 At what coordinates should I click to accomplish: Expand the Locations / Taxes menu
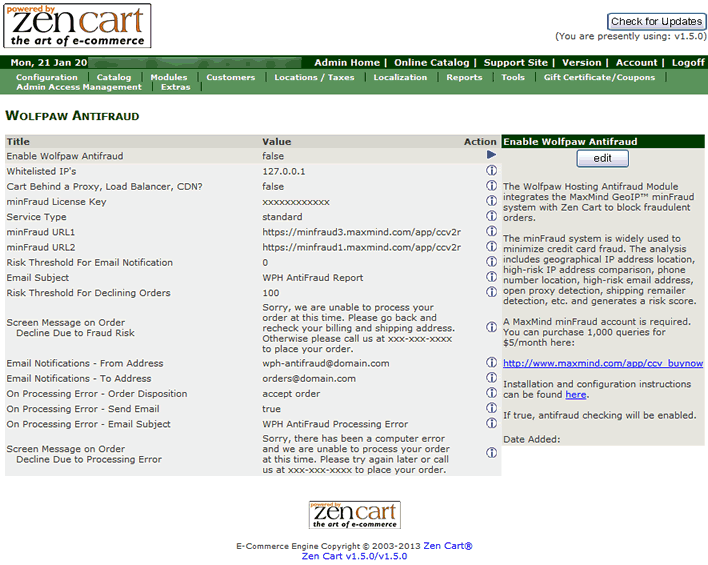point(314,77)
